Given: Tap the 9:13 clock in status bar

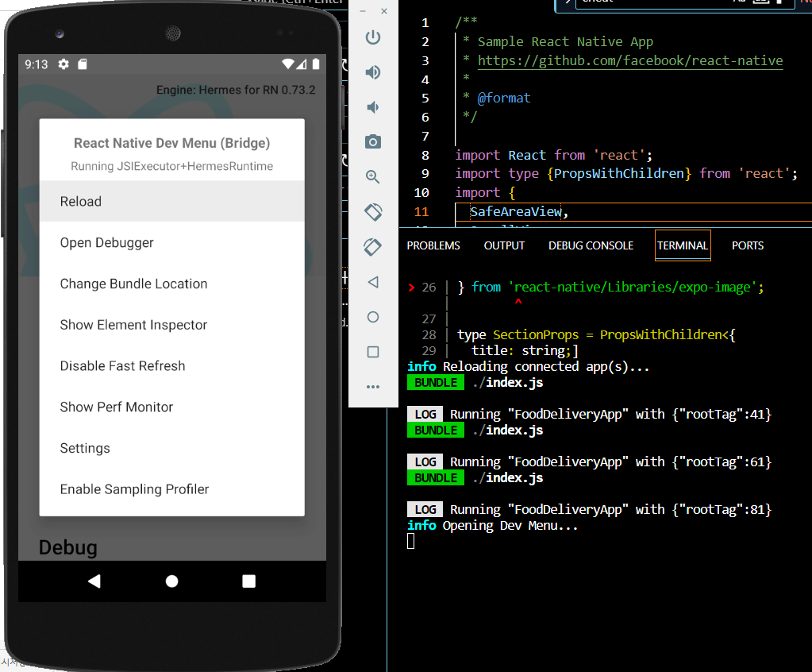Looking at the screenshot, I should coord(37,64).
